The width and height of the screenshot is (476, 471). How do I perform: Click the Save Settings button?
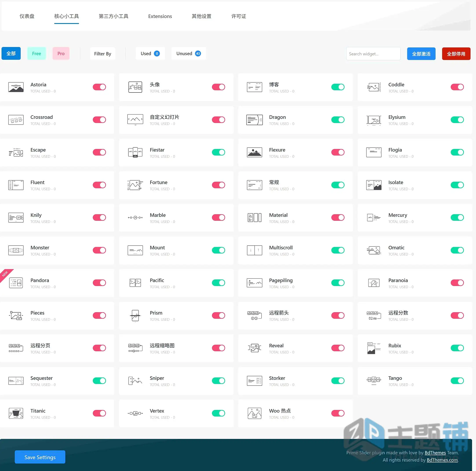40,457
